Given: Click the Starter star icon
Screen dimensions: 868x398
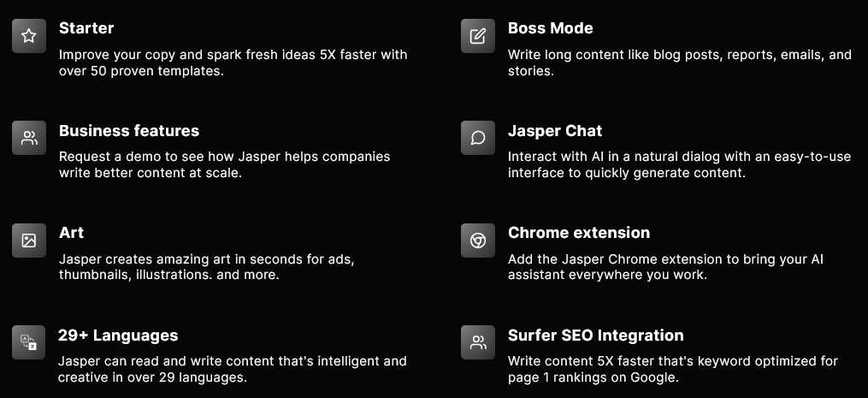Looking at the screenshot, I should tap(29, 36).
